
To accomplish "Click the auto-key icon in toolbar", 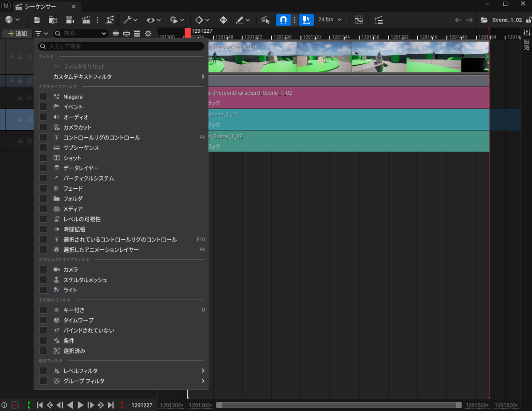I will (x=223, y=20).
